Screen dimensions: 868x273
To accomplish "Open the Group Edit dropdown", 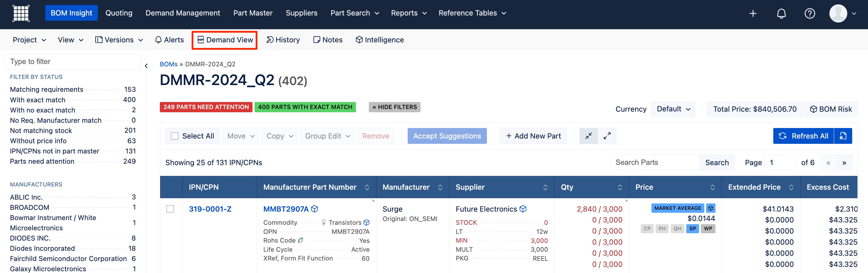I will coord(327,136).
